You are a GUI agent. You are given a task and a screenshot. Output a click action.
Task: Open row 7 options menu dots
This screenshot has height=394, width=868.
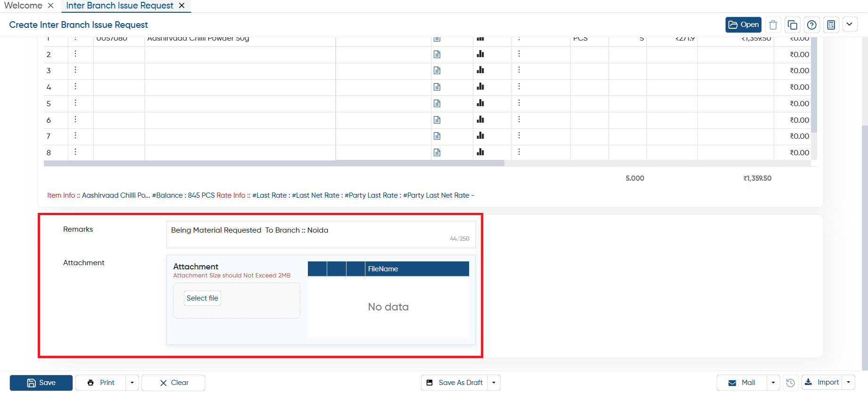click(x=75, y=135)
